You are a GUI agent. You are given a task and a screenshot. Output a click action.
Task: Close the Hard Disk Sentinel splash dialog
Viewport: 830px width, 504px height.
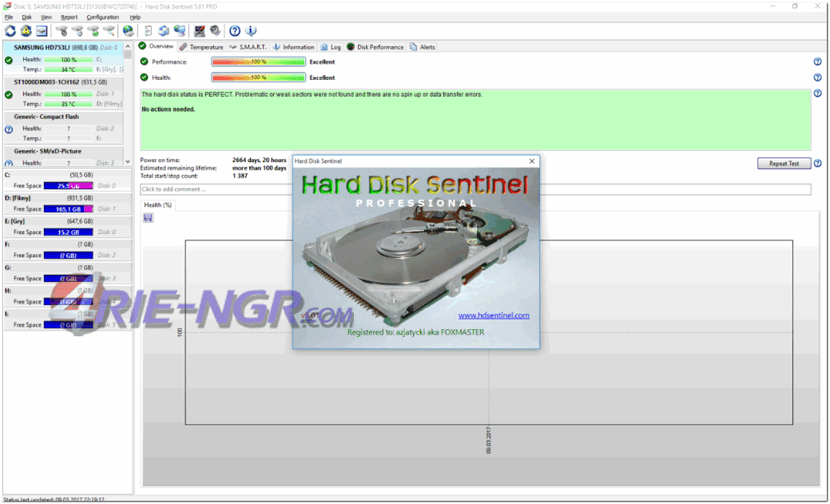pyautogui.click(x=532, y=161)
